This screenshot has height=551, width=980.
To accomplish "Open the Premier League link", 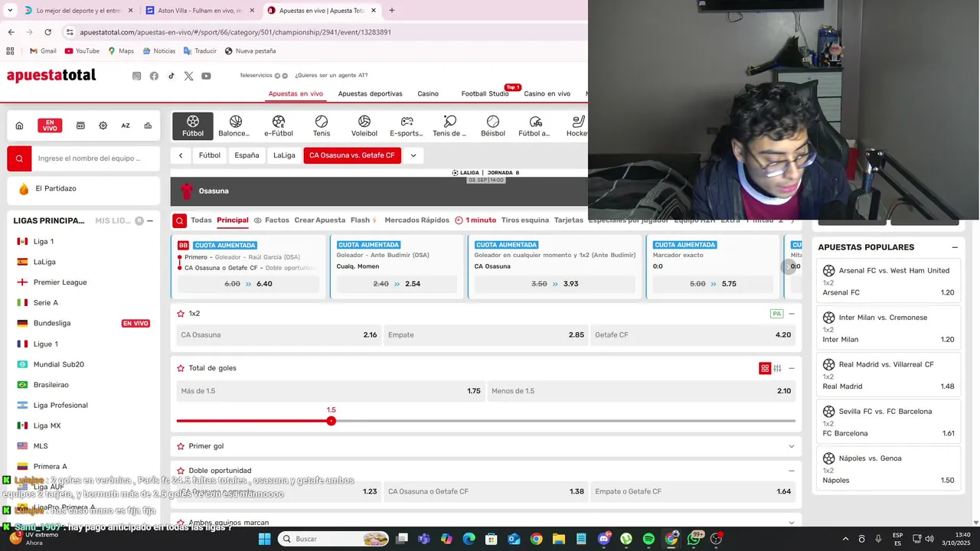I will click(x=60, y=282).
